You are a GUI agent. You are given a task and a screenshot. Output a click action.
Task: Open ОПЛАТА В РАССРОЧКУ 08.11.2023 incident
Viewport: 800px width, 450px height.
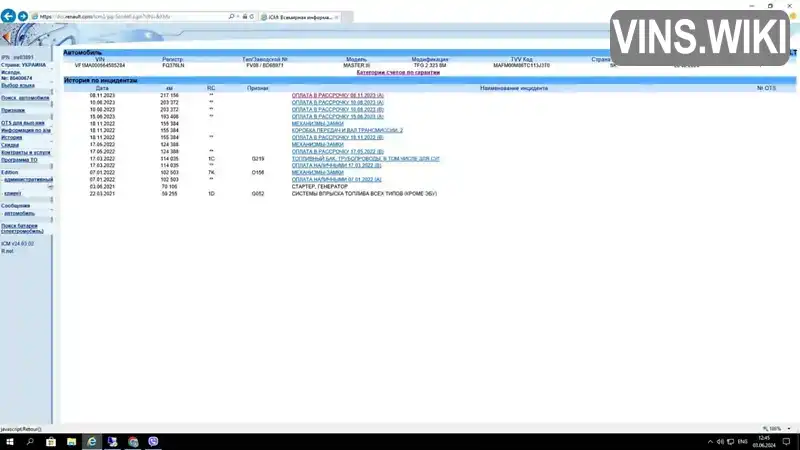tap(338, 95)
